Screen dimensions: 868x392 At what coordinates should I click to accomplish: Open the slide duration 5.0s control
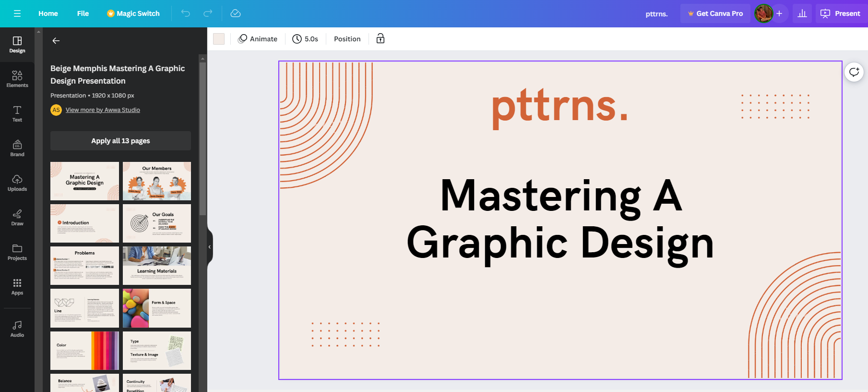click(305, 39)
